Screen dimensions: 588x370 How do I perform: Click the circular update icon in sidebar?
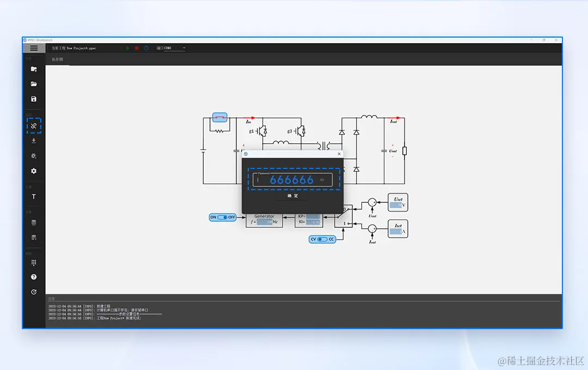pos(34,292)
